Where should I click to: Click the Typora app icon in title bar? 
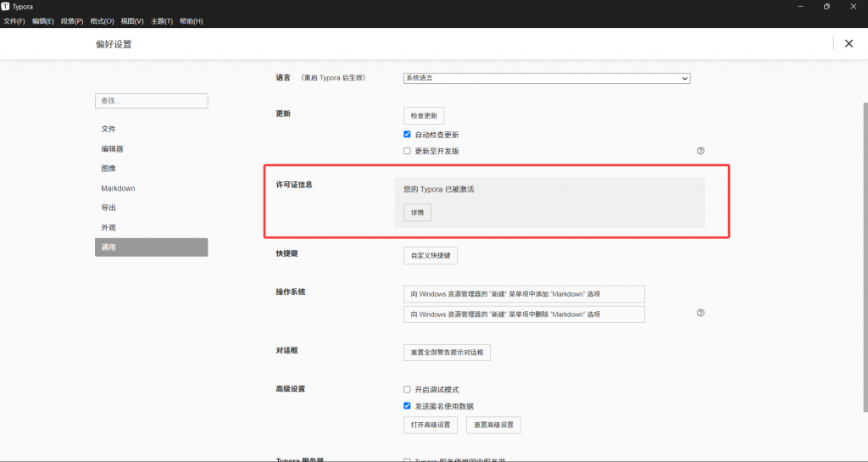(6, 7)
